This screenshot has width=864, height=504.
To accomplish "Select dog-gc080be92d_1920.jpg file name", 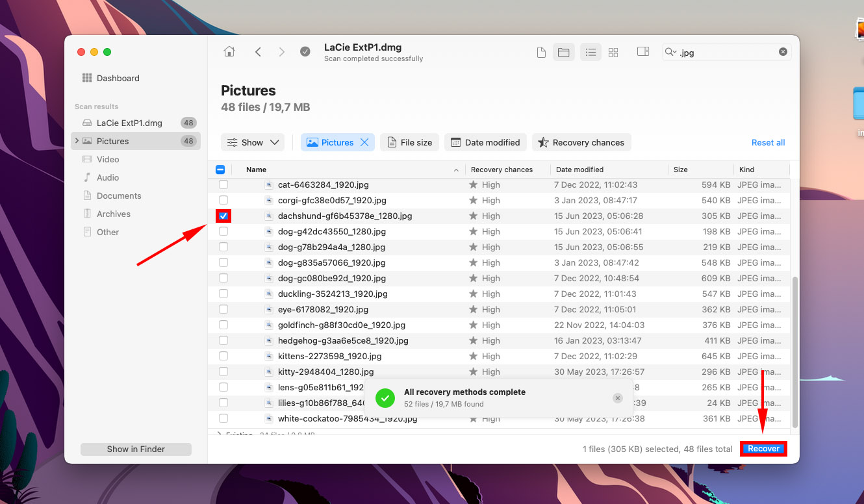I will click(x=332, y=278).
